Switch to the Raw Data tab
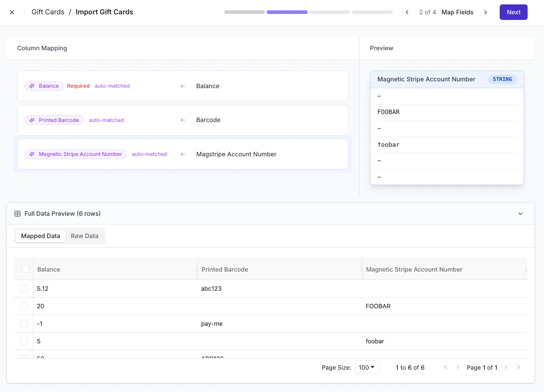This screenshot has height=392, width=544. click(85, 236)
